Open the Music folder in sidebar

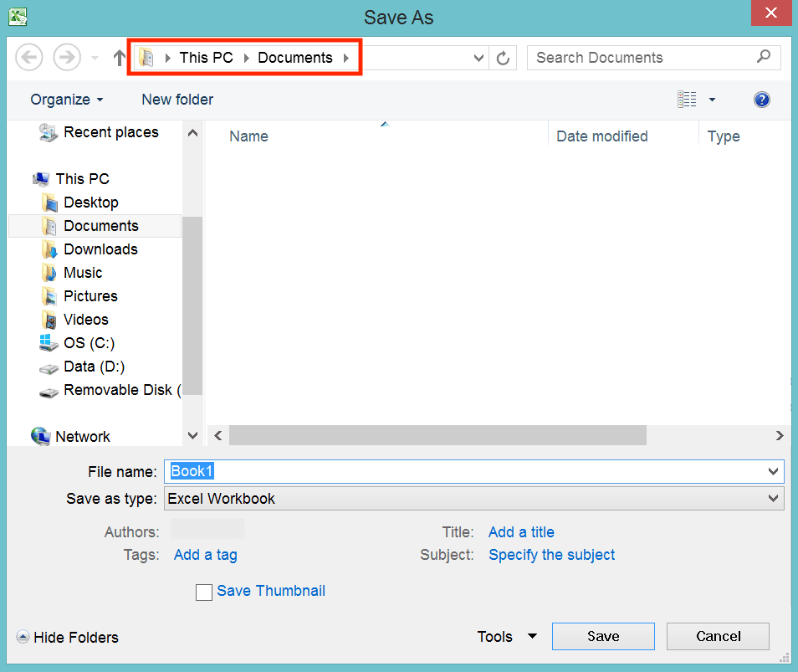(x=83, y=273)
